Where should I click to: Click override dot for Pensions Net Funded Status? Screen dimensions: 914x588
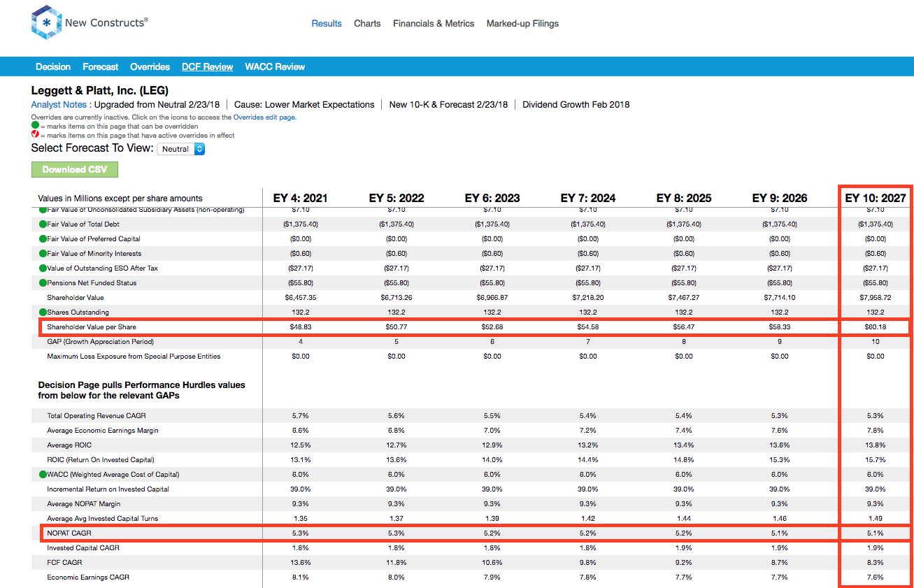[x=43, y=283]
